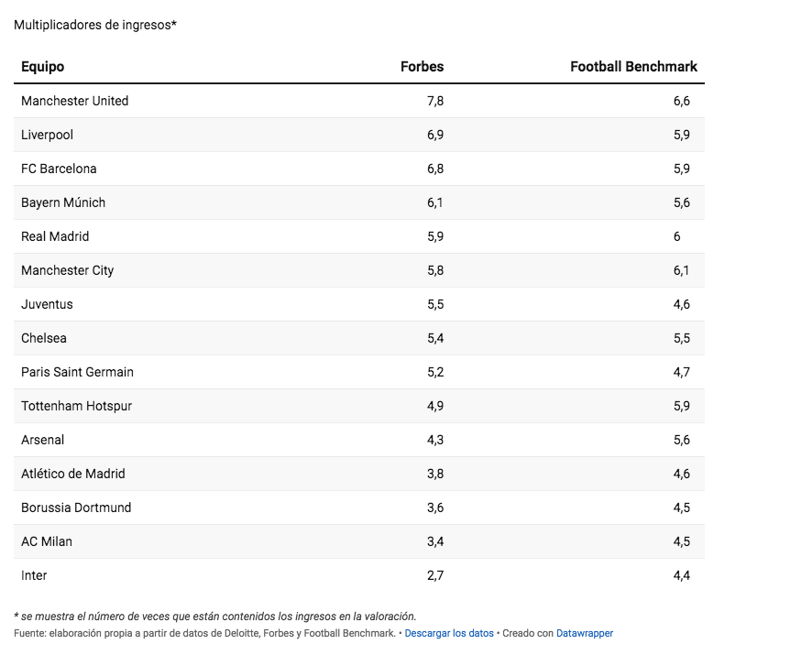The image size is (812, 666).
Task: Select the Forbes column header
Action: pos(422,67)
